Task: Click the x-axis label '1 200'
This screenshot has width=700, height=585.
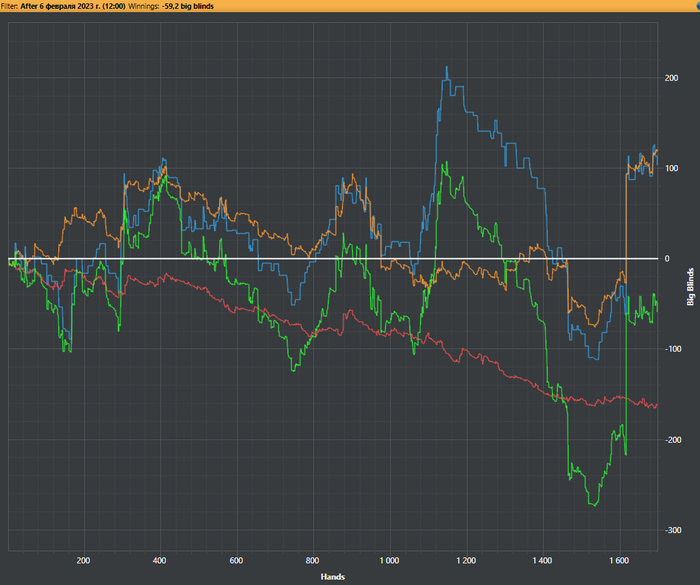Action: pos(466,560)
